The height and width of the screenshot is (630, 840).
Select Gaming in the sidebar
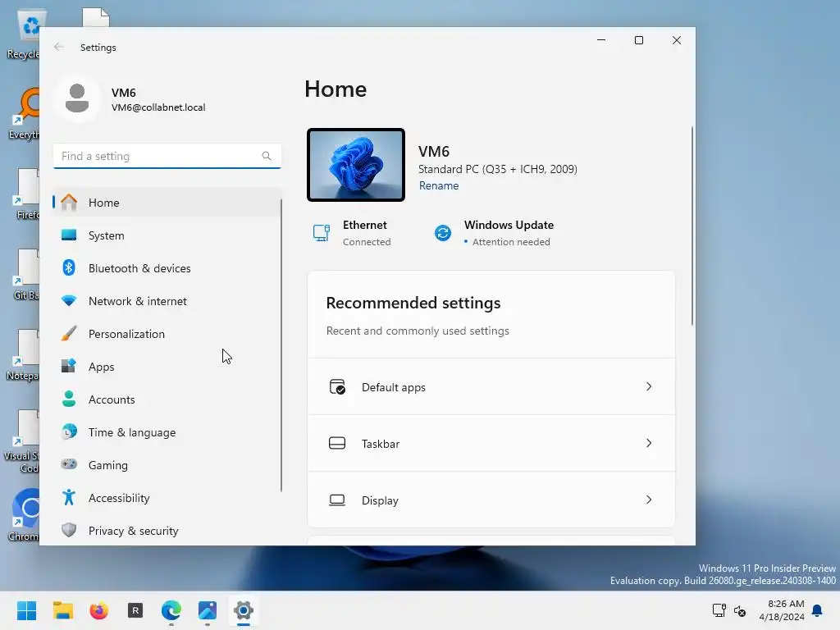167,464
